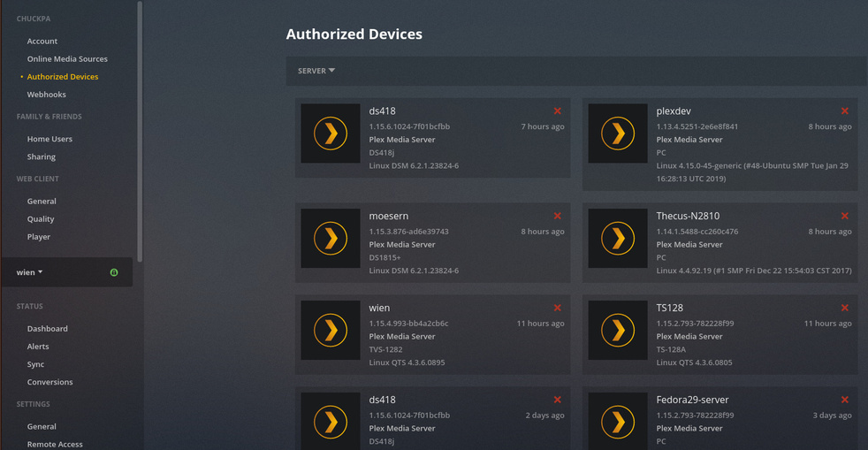The height and width of the screenshot is (450, 868).
Task: Click the plexdev device name
Action: tap(674, 111)
